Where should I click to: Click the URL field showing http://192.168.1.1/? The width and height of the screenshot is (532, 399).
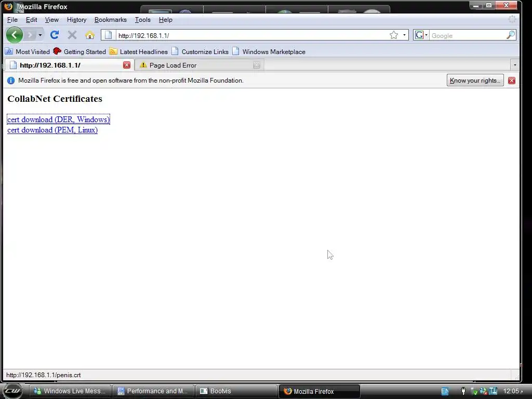click(x=252, y=35)
